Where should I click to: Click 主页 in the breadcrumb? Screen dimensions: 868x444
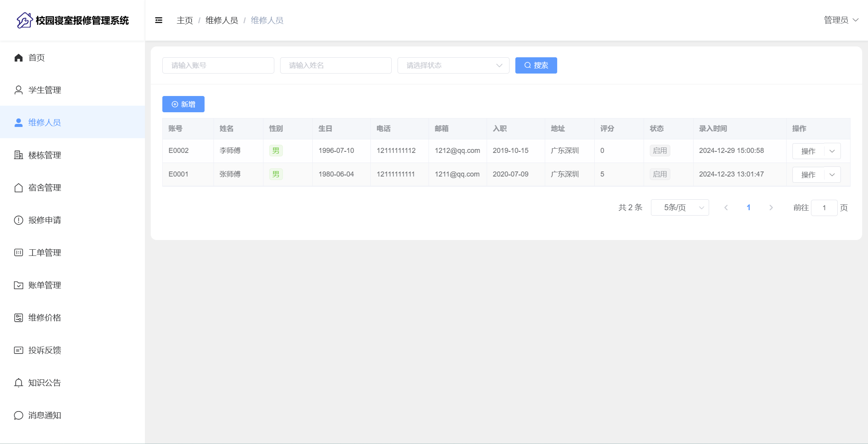tap(184, 20)
